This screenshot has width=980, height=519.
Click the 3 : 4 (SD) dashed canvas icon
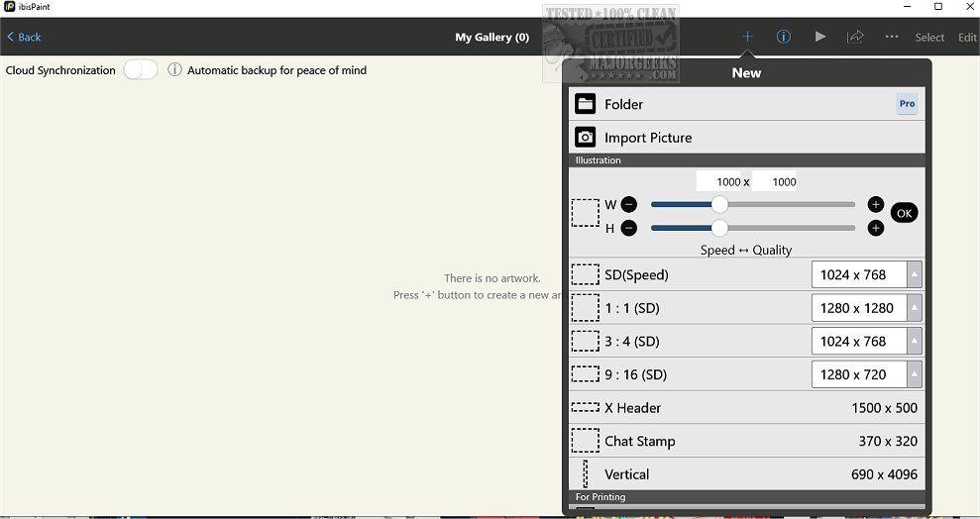[x=585, y=341]
